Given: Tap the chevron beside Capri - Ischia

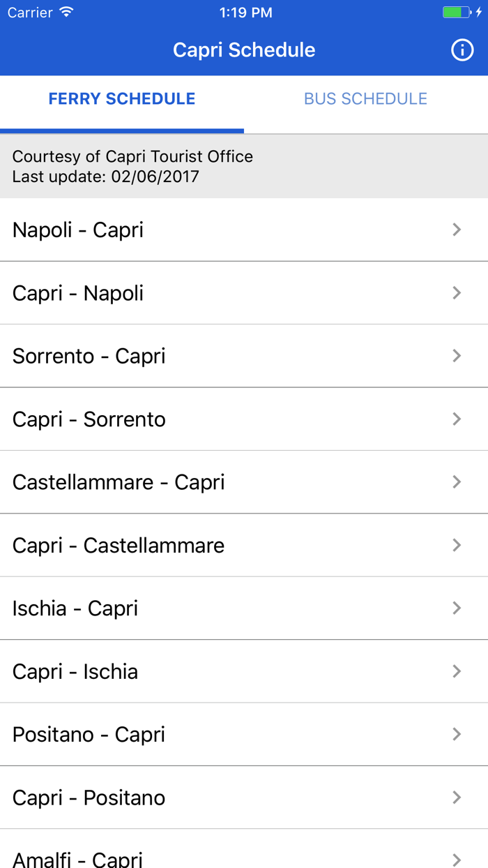Looking at the screenshot, I should [x=457, y=671].
